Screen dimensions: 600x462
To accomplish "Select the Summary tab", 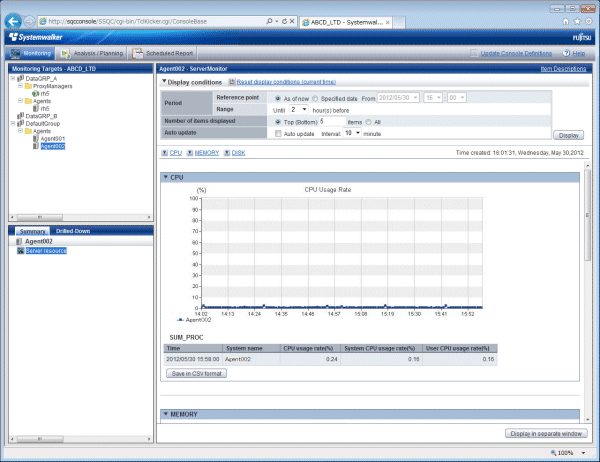I will pos(33,231).
